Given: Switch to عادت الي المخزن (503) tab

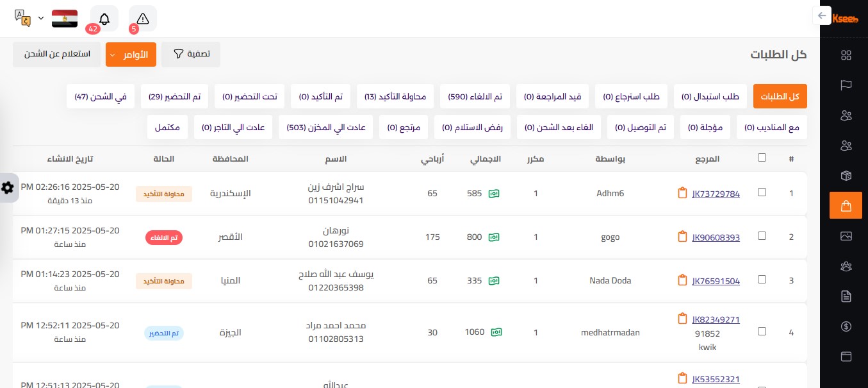Looking at the screenshot, I should click(x=326, y=128).
